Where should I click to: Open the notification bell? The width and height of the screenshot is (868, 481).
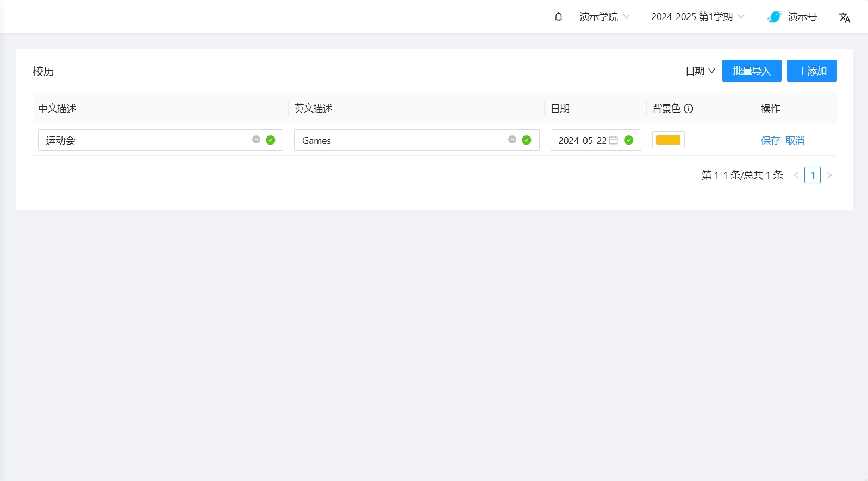coord(558,17)
